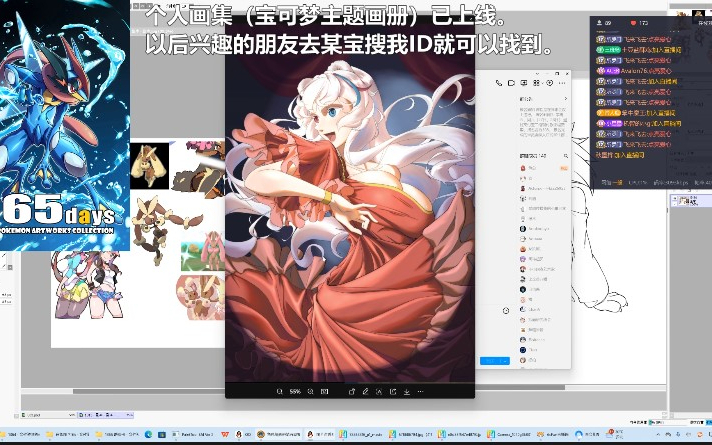Image resolution: width=712 pixels, height=445 pixels.
Task: Click the share/forward icon in viewer toolbar
Action: pyautogui.click(x=393, y=391)
